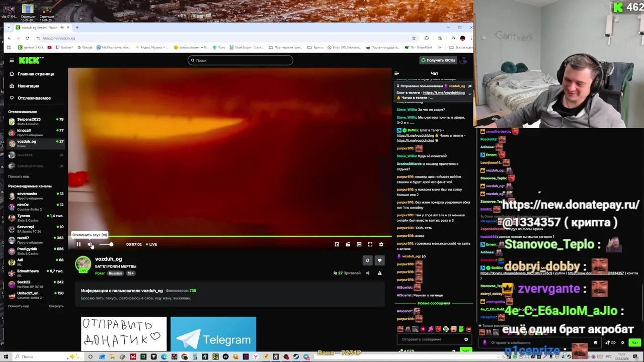Open t.me/vozduhblog link in pinned message
The image size is (644, 362).
[444, 93]
